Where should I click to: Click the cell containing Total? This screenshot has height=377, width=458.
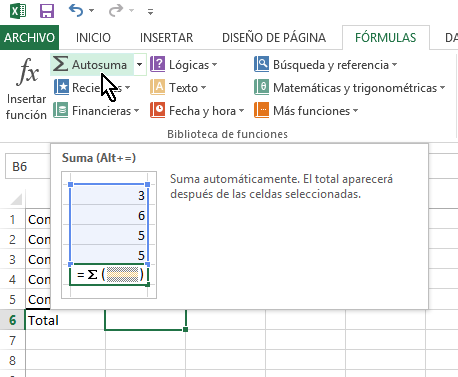tap(65, 320)
